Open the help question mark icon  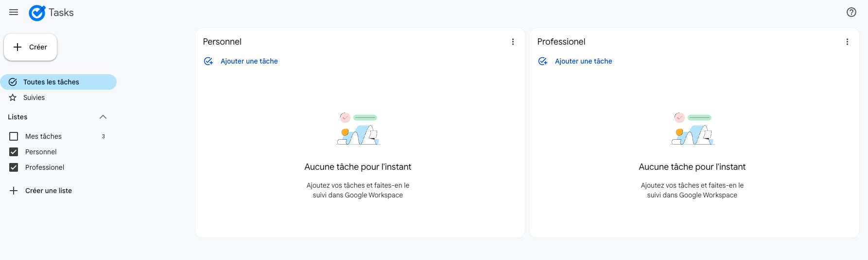851,12
